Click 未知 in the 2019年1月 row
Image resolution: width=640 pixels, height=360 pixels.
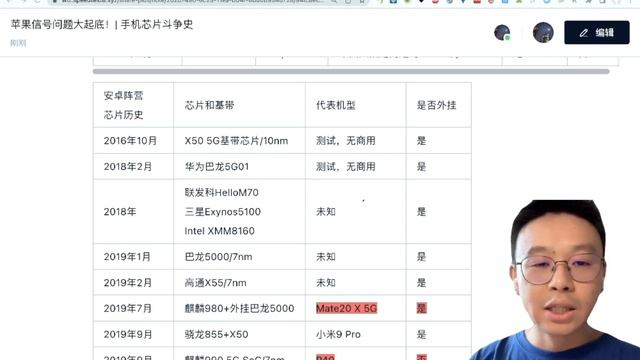(326, 257)
